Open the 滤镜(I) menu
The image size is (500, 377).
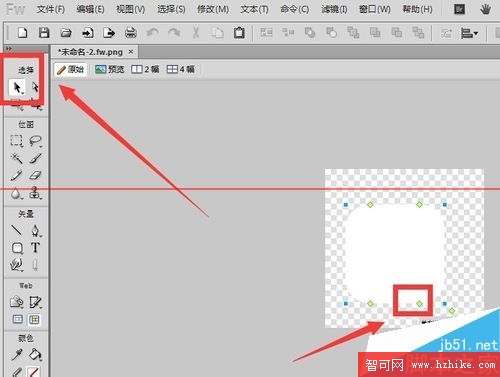(x=334, y=9)
